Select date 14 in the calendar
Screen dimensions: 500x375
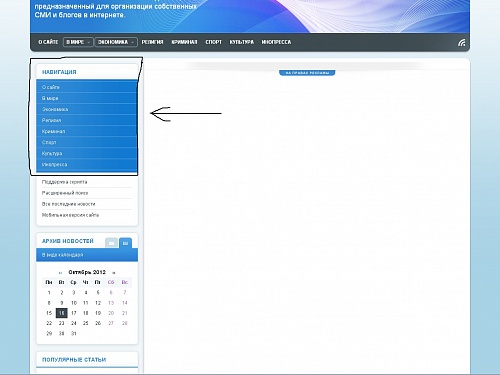125,303
